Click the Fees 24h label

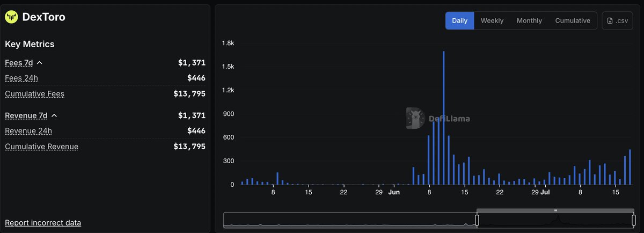pos(21,78)
